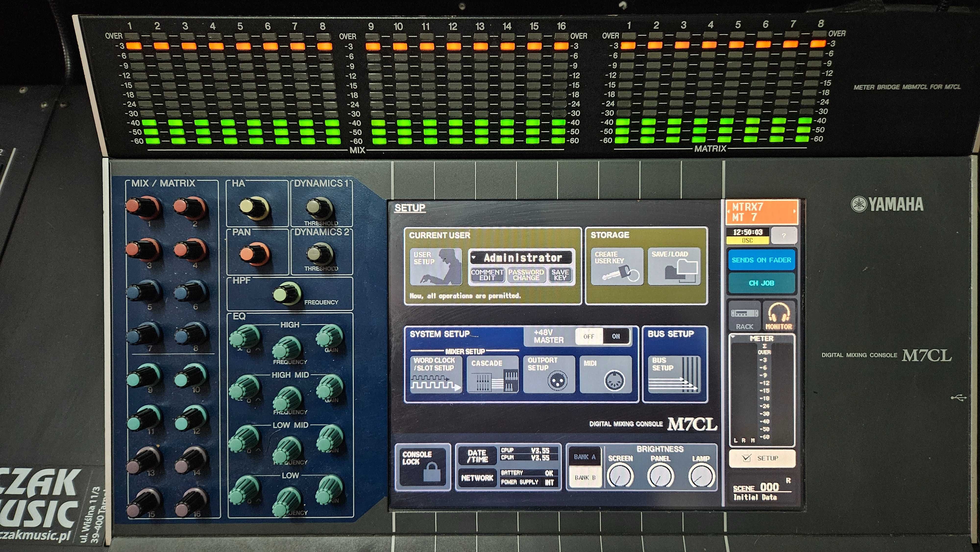
Task: Tap the 12:50:03 clock display
Action: pos(747,232)
